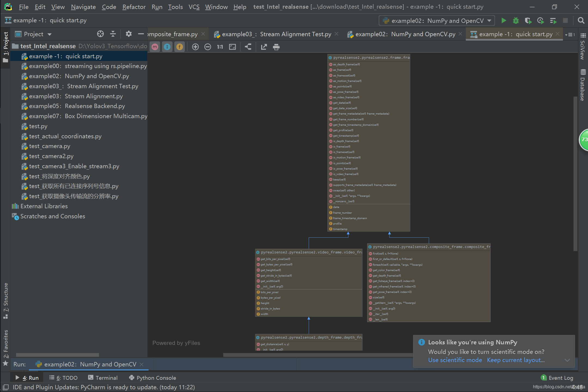Toggle fields display in the diagram

179,47
